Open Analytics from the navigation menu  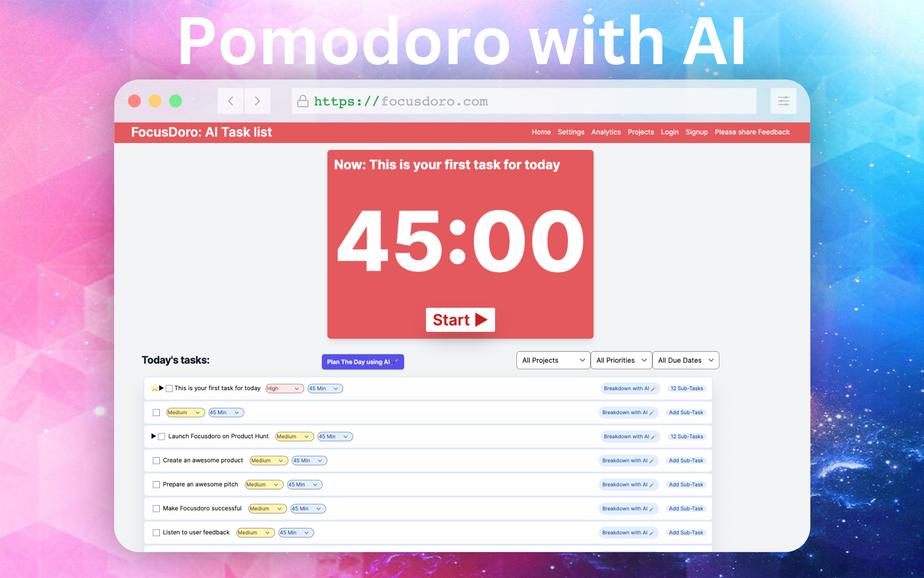click(606, 132)
